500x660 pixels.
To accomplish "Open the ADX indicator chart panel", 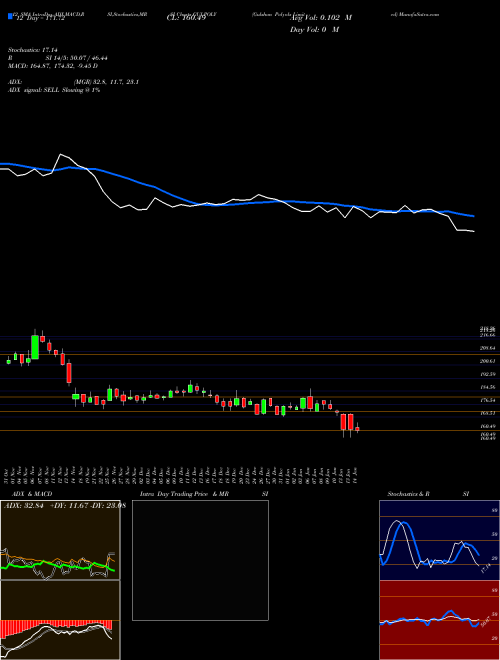I will [60, 540].
